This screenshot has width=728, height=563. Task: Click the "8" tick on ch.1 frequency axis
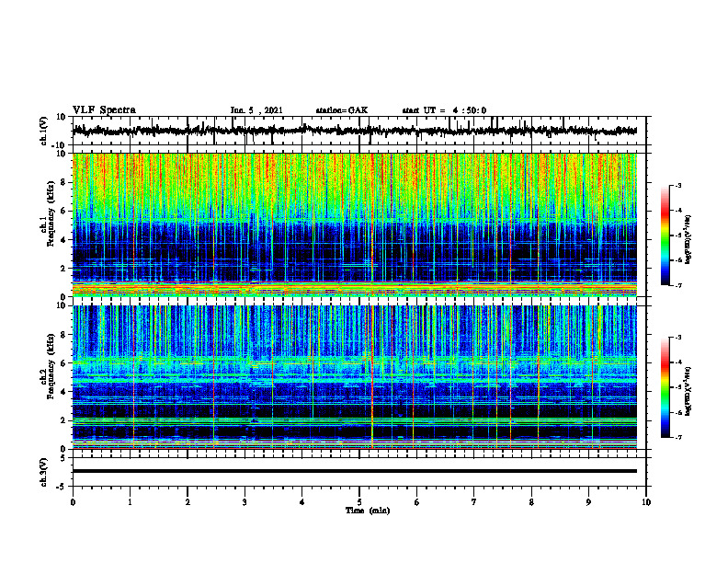click(63, 182)
